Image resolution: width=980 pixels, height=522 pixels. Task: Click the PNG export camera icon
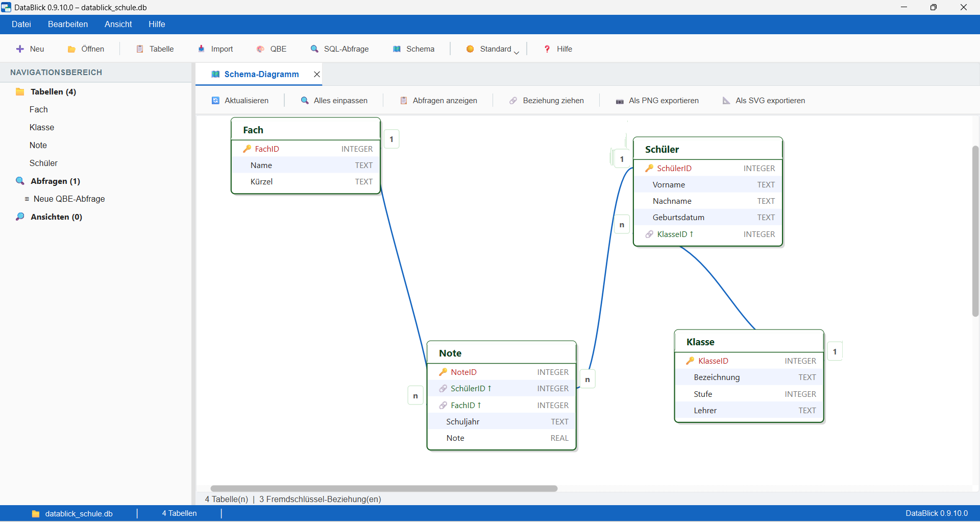pos(620,101)
